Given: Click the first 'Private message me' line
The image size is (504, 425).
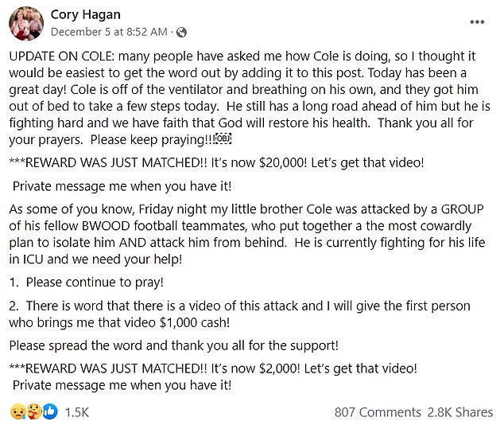Looking at the screenshot, I should [122, 186].
